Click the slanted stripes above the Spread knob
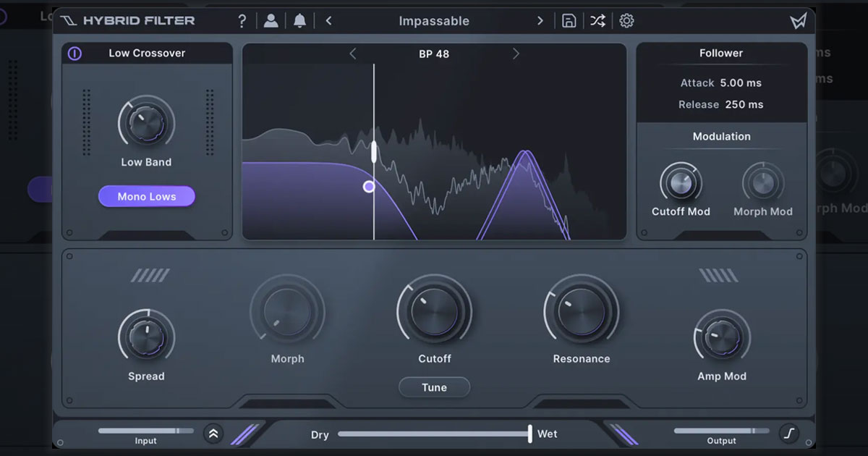Image resolution: width=868 pixels, height=456 pixels. click(x=150, y=275)
